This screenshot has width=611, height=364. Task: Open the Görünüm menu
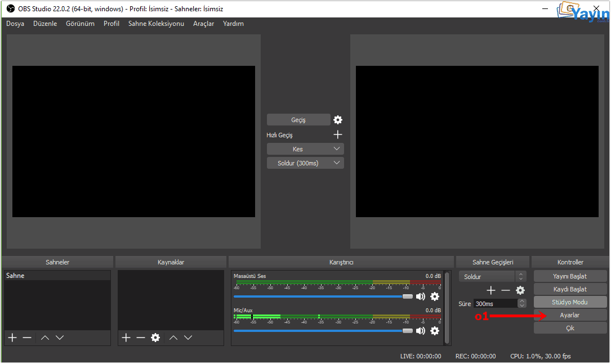[x=81, y=24]
